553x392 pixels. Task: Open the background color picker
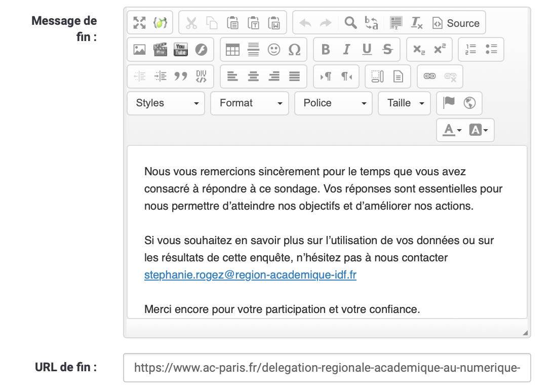(x=479, y=130)
